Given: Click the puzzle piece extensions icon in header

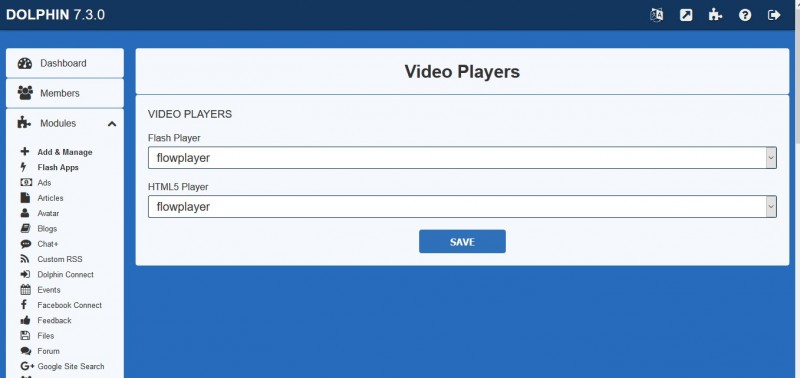Looking at the screenshot, I should point(715,15).
